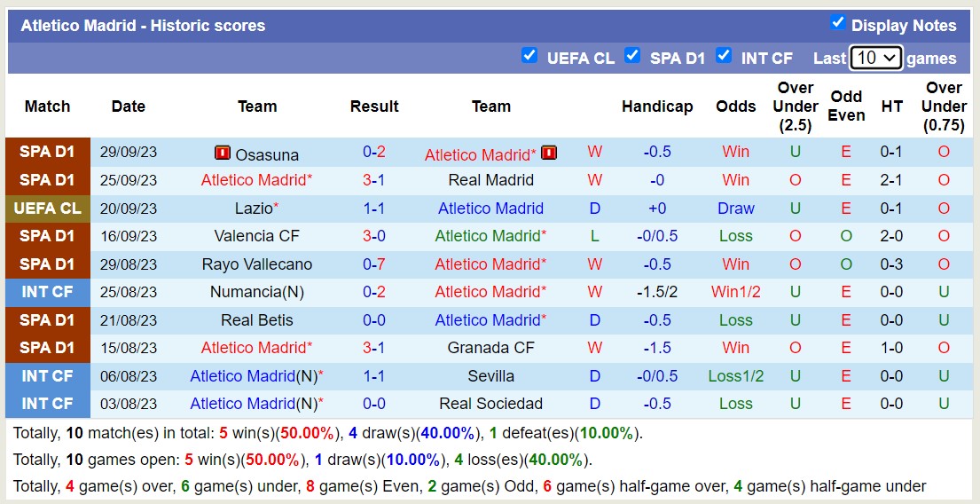
Task: Disable the INT CF filter checkbox
Action: [724, 56]
